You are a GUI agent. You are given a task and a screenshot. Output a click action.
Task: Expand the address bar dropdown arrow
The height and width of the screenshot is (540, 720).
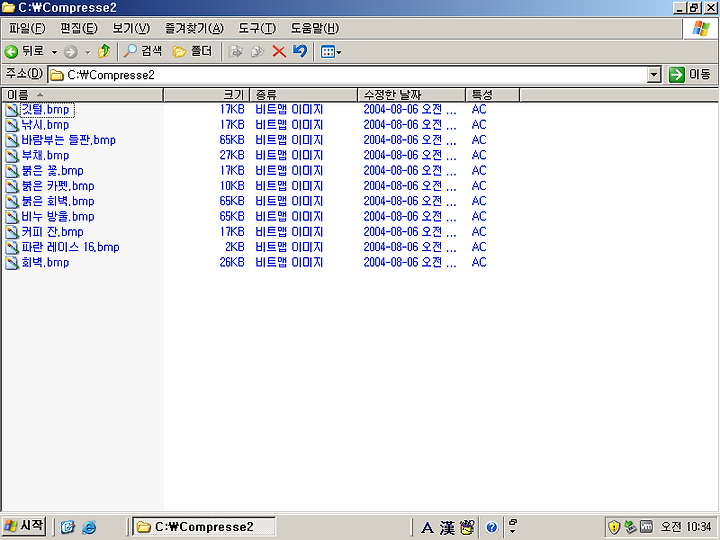(654, 75)
